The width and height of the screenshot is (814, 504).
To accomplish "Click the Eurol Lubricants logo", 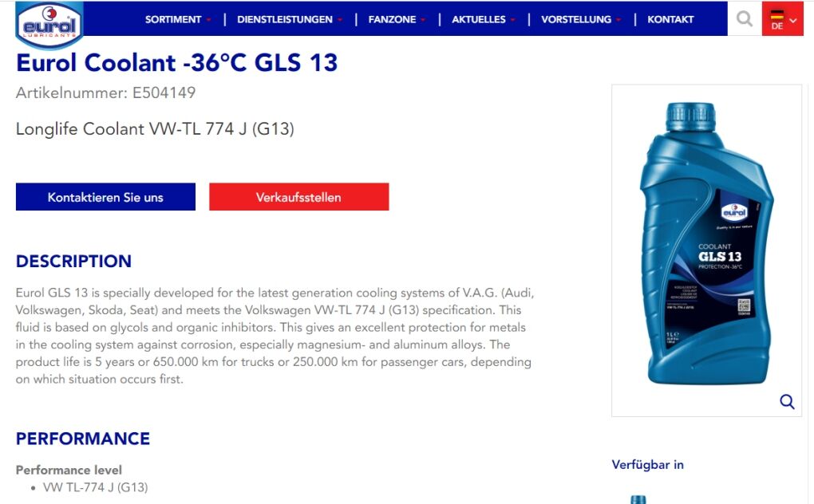I will coord(49,25).
